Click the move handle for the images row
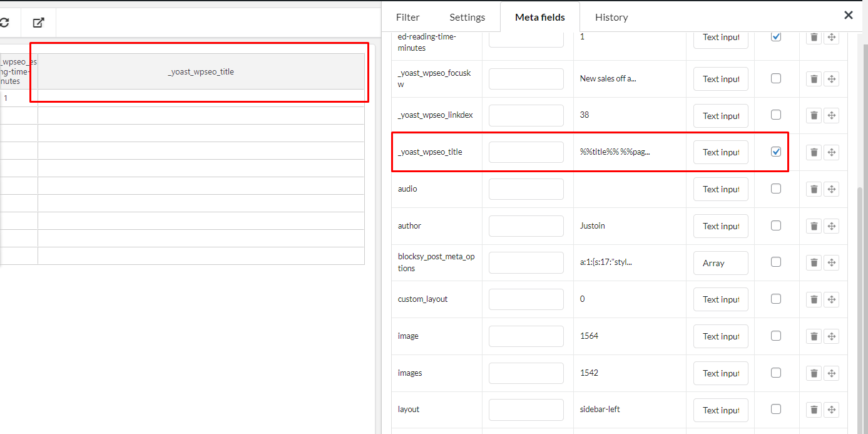The width and height of the screenshot is (868, 434). [x=832, y=373]
